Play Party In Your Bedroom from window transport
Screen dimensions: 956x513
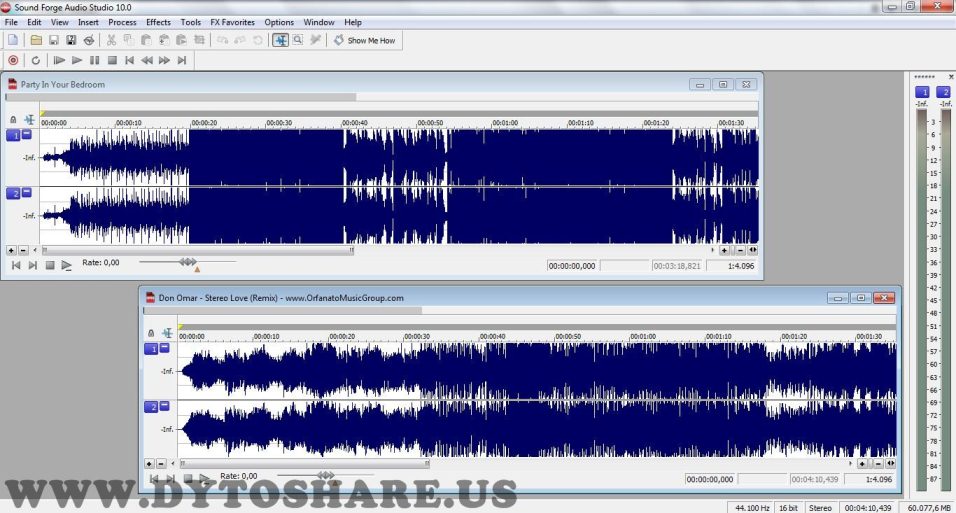(66, 265)
